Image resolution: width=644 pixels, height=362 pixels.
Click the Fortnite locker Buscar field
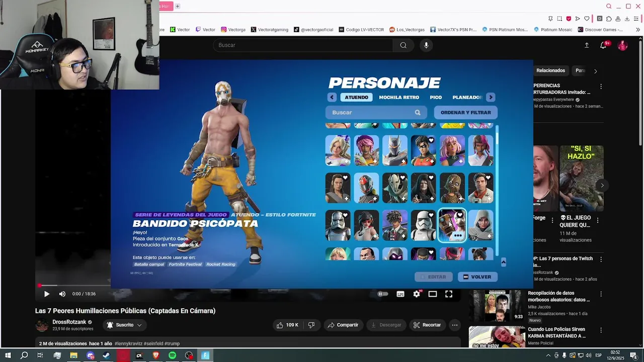(376, 113)
